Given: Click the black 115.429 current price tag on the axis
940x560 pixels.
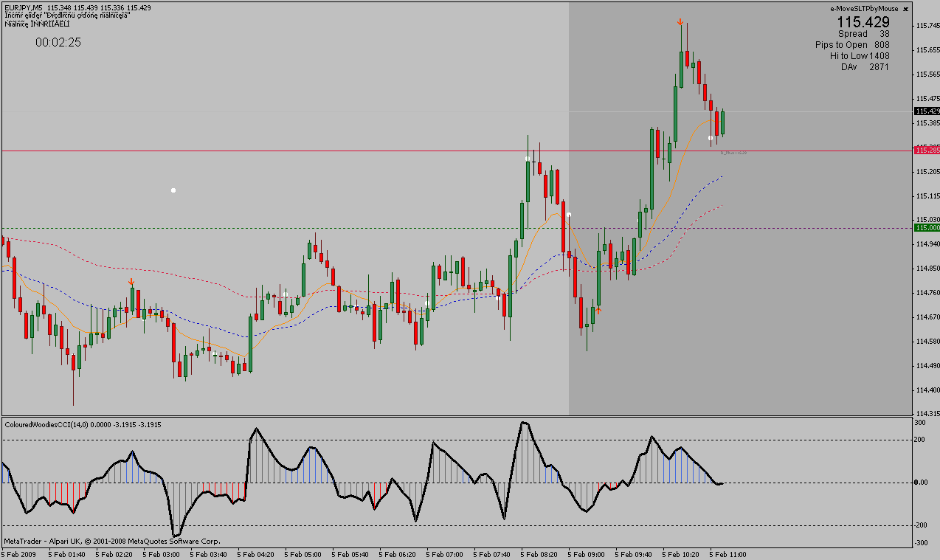Looking at the screenshot, I should (x=926, y=111).
